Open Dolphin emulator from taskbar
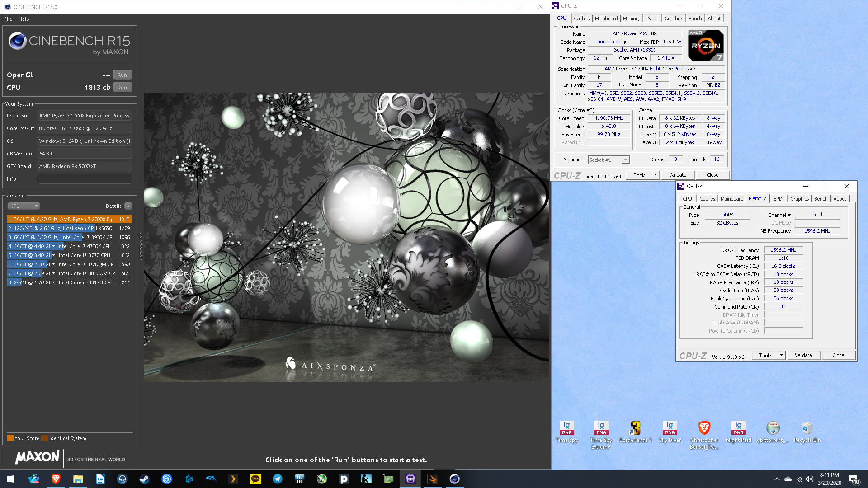This screenshot has width=868, height=488. click(x=211, y=479)
